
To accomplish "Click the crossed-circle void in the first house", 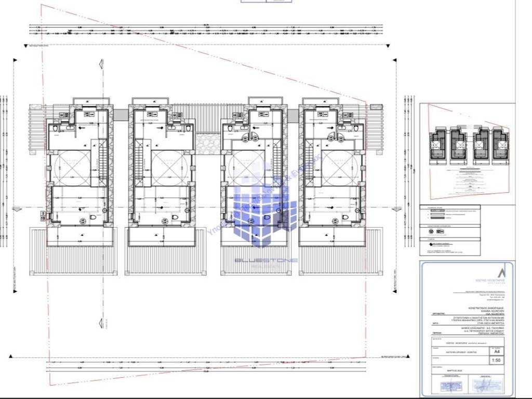I will click(72, 167).
